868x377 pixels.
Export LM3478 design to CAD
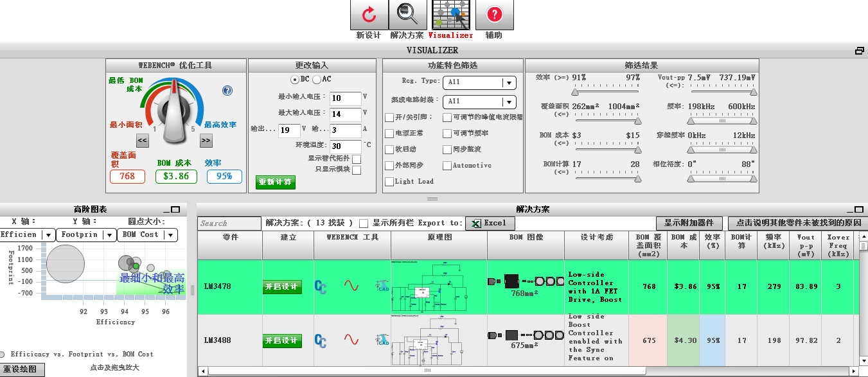pos(383,286)
